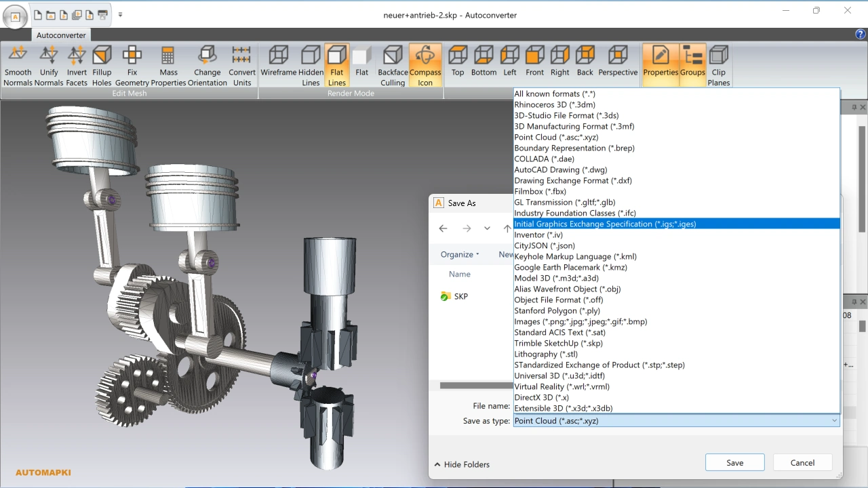The height and width of the screenshot is (488, 868).
Task: Select GL Transmission (*.gltf;*.glb)
Action: click(x=676, y=202)
